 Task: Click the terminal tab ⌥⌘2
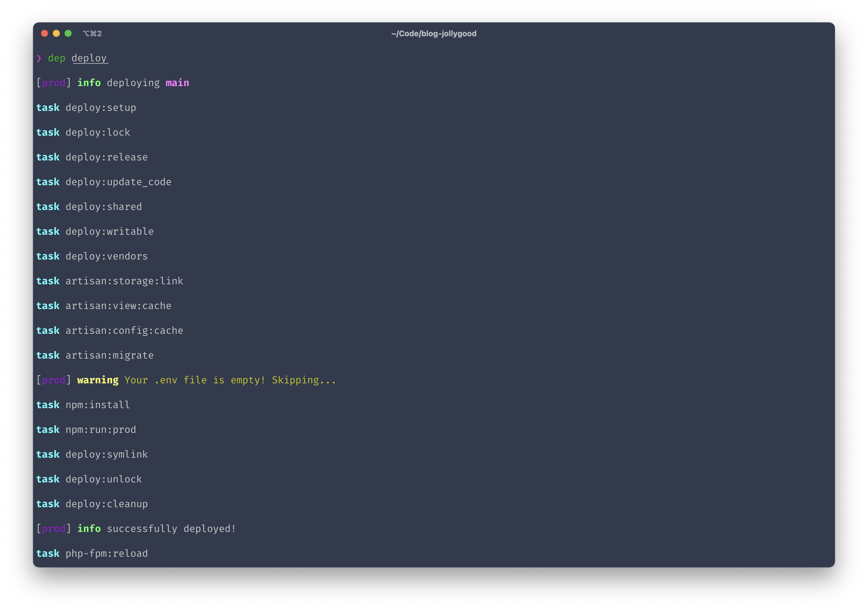point(93,33)
